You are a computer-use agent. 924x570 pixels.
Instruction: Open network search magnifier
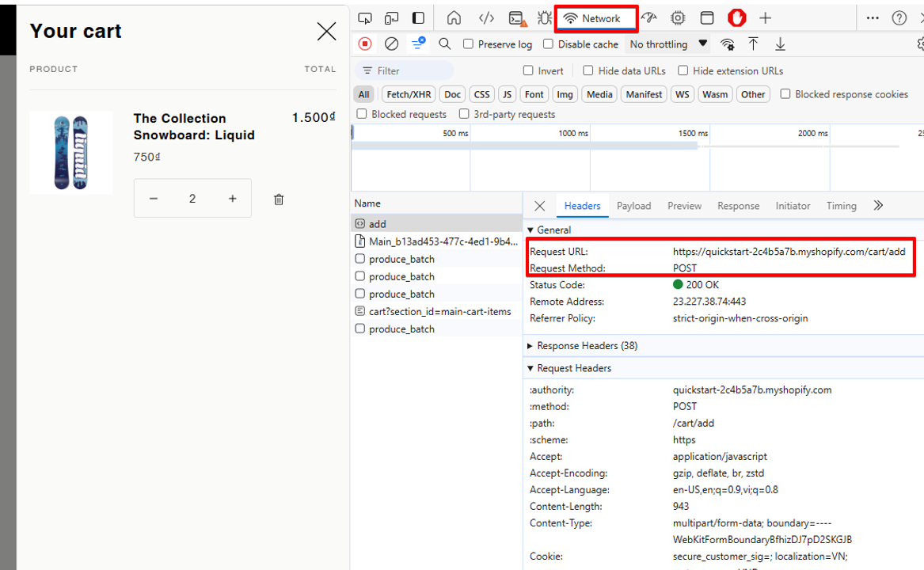(x=445, y=44)
